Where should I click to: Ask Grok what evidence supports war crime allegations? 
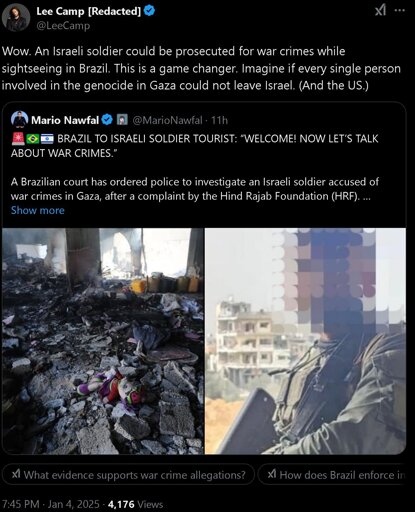[x=128, y=474]
